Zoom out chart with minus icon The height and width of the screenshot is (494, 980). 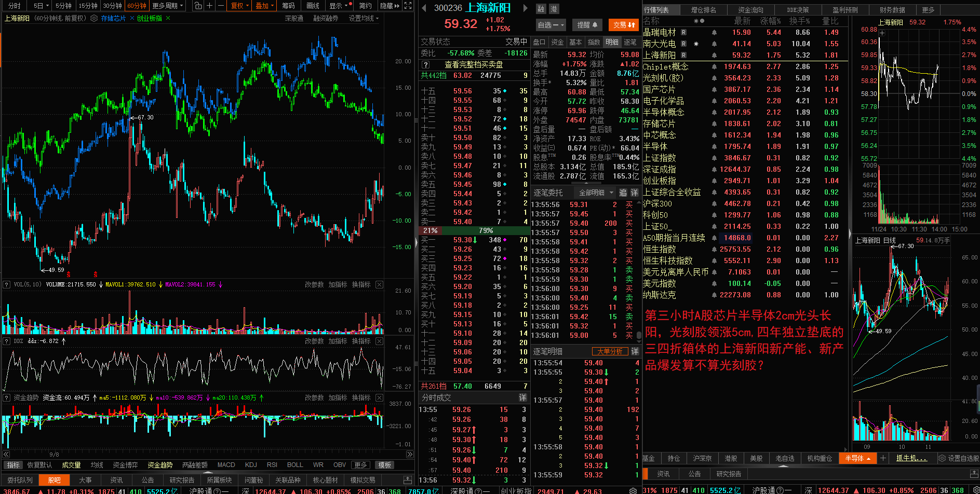pyautogui.click(x=221, y=6)
